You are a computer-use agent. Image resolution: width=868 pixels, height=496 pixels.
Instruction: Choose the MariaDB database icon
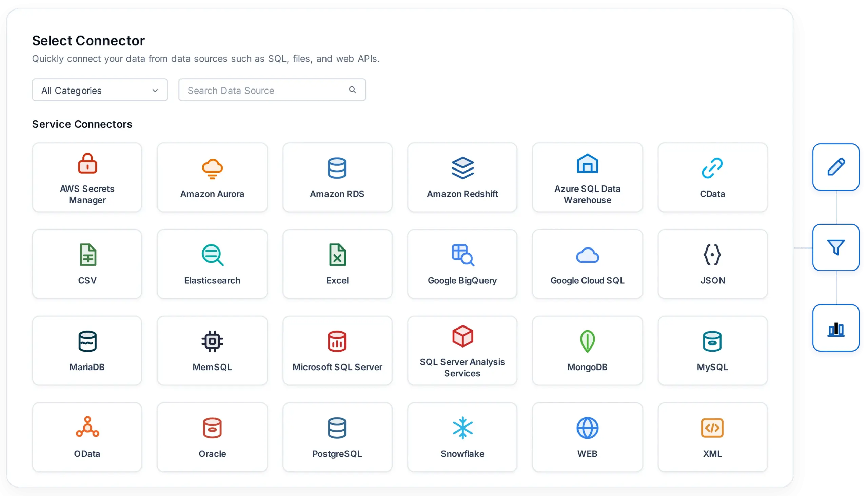[87, 341]
